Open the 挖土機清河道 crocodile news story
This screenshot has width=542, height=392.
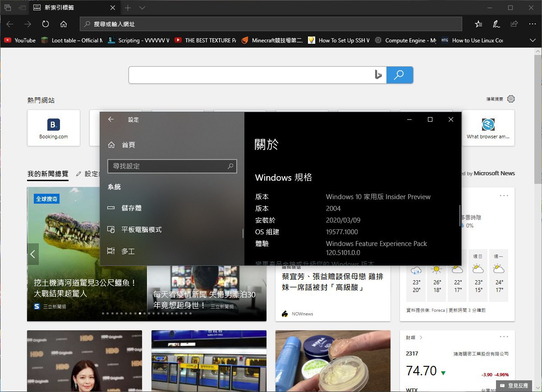86,288
